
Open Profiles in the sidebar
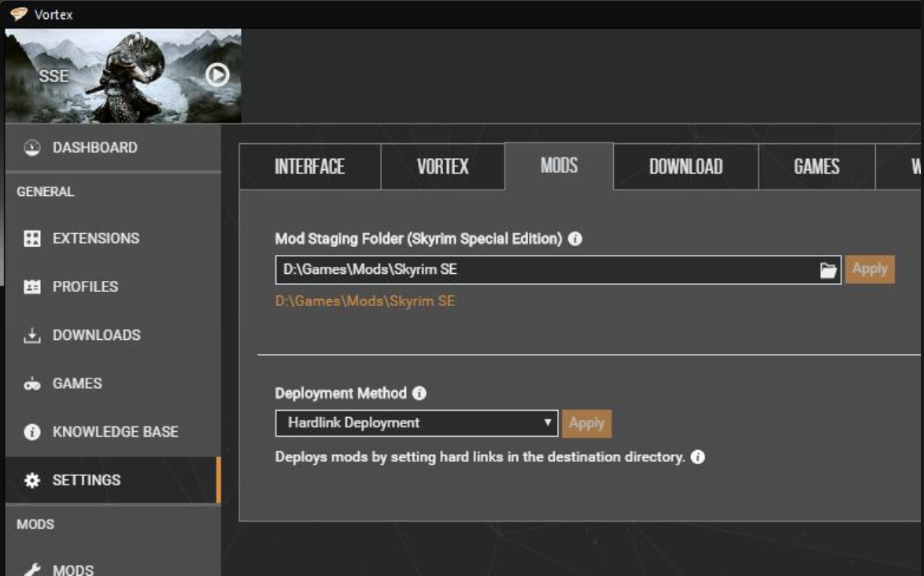(113, 287)
